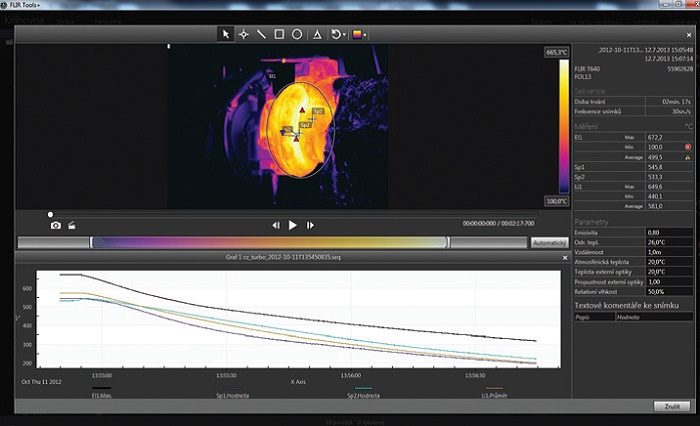Viewport: 700px width, 426px height.
Task: Click the Sp2.Hodnota legend entry
Action: pos(363,393)
